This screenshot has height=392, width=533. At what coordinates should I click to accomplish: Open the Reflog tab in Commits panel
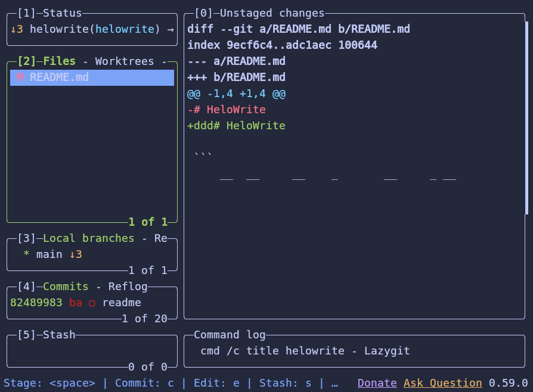click(x=128, y=287)
